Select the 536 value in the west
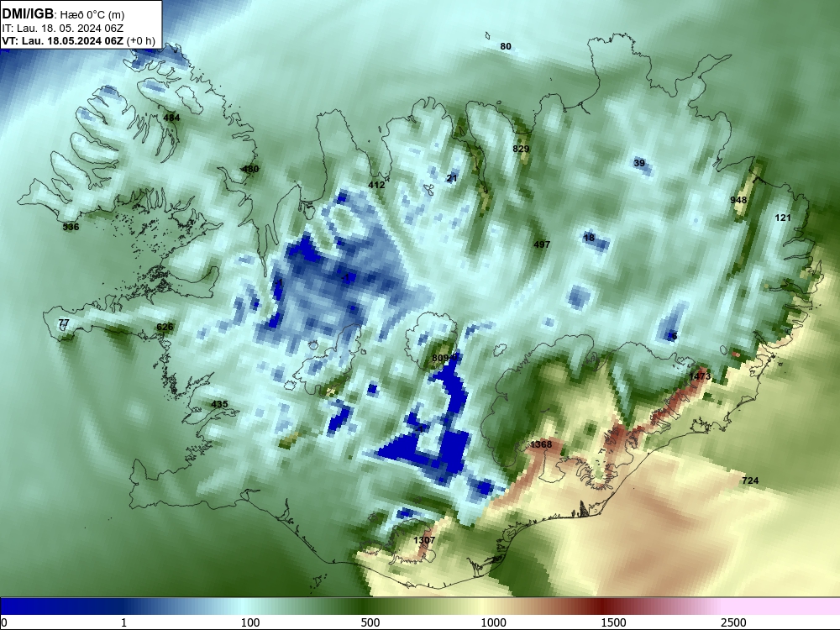Screen dimensions: 840x630 tap(71, 227)
